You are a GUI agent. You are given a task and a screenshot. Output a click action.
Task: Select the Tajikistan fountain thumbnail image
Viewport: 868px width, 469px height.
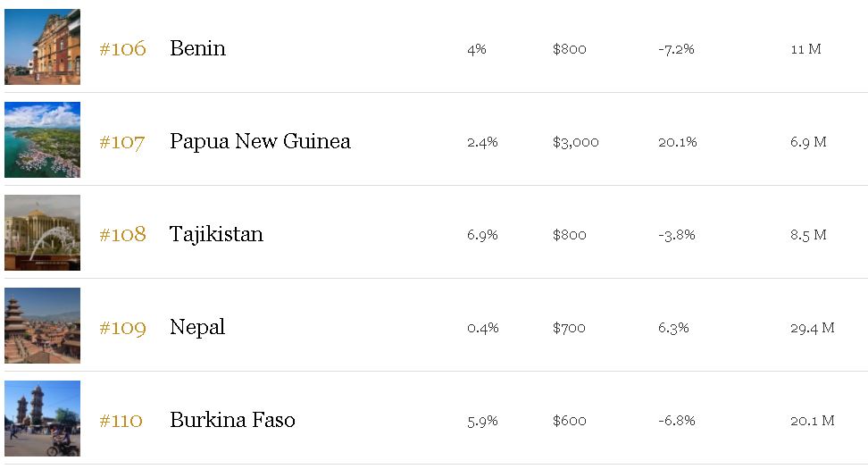coord(42,233)
